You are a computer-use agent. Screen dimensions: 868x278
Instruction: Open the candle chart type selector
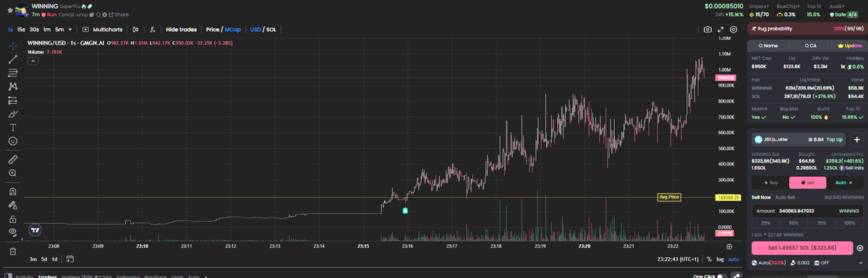135,30
